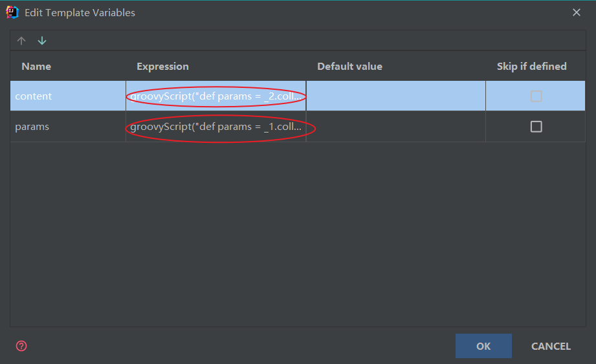Close the Edit Template Variables dialog
The width and height of the screenshot is (596, 364).
[576, 12]
